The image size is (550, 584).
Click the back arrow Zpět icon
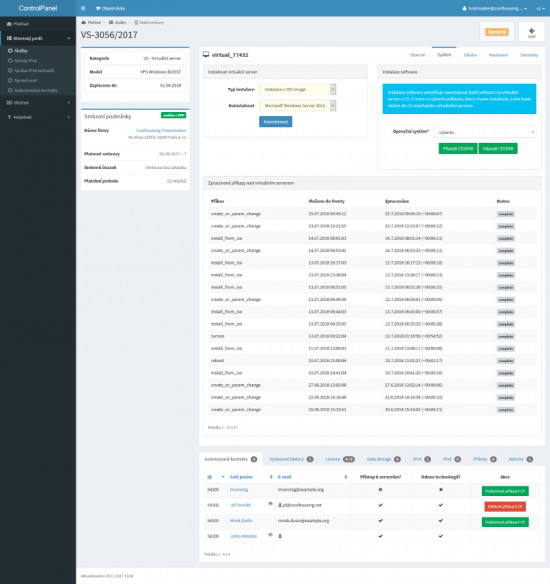coord(531,31)
